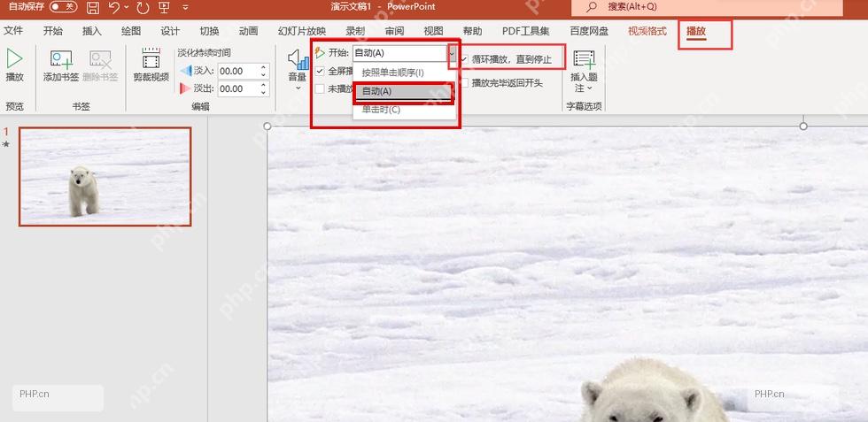Click the Undo arrow icon
This screenshot has height=422, width=868.
114,7
